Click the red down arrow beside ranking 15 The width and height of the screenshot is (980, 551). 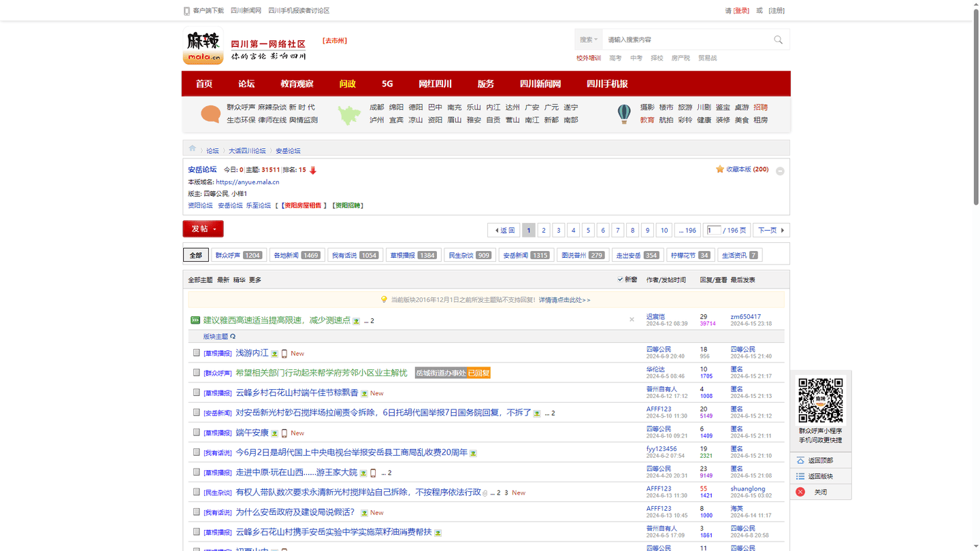pyautogui.click(x=313, y=170)
